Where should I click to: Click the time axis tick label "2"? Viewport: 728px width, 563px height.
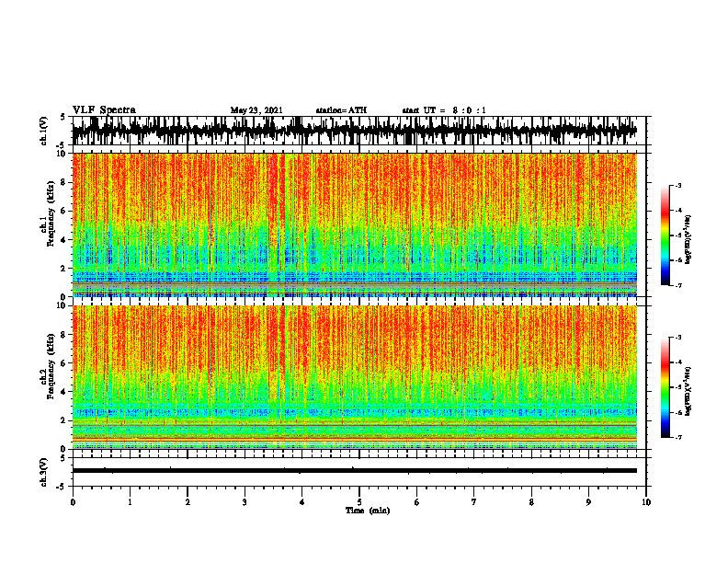(x=188, y=502)
